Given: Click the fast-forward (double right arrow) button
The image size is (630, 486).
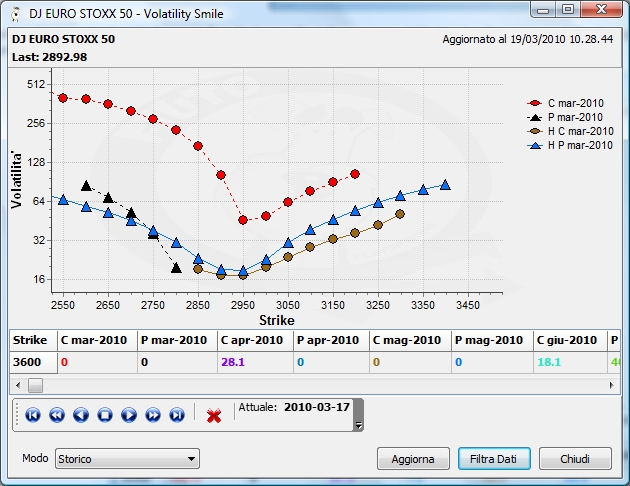Looking at the screenshot, I should pyautogui.click(x=153, y=415).
